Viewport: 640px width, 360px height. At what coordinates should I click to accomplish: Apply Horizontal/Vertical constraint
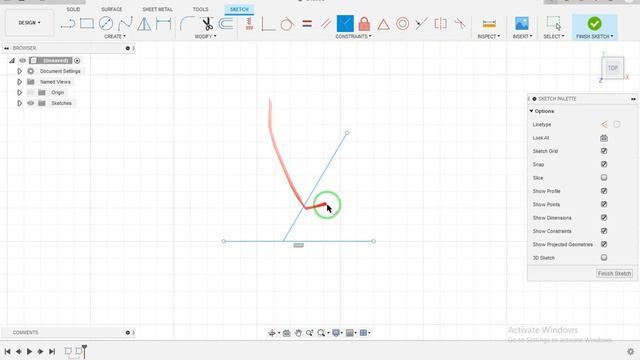pos(249,24)
